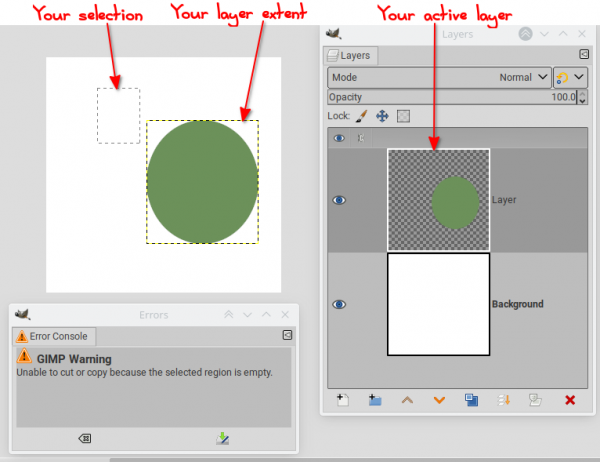Click the GIMP Wilber icon in Errors window
Image resolution: width=600 pixels, height=462 pixels.
point(23,315)
